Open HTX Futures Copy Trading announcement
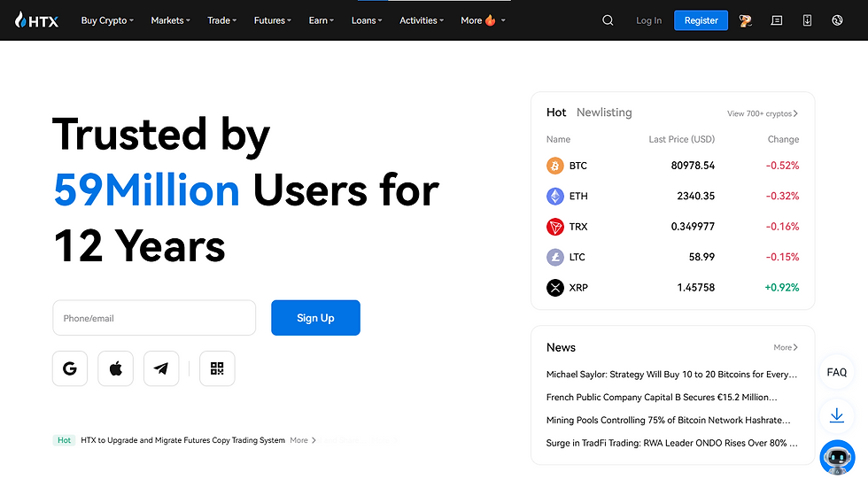The image size is (868, 488). [x=182, y=440]
